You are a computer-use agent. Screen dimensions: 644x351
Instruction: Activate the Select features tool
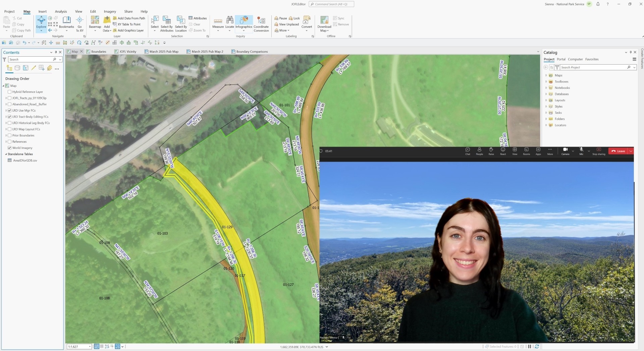click(x=155, y=23)
